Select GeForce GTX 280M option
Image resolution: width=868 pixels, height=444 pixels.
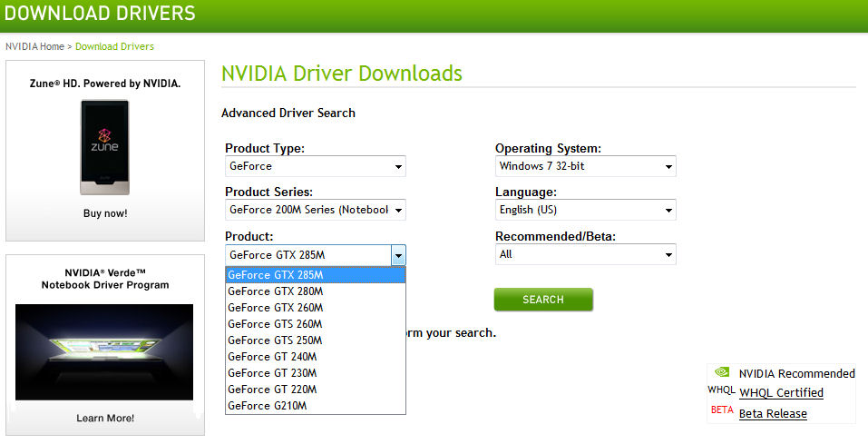click(316, 291)
